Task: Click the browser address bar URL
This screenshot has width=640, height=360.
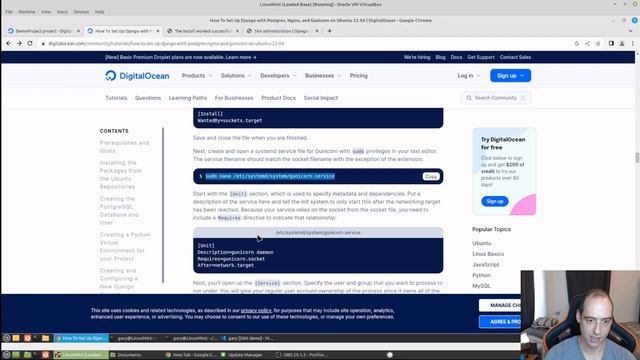Action: tap(166, 44)
